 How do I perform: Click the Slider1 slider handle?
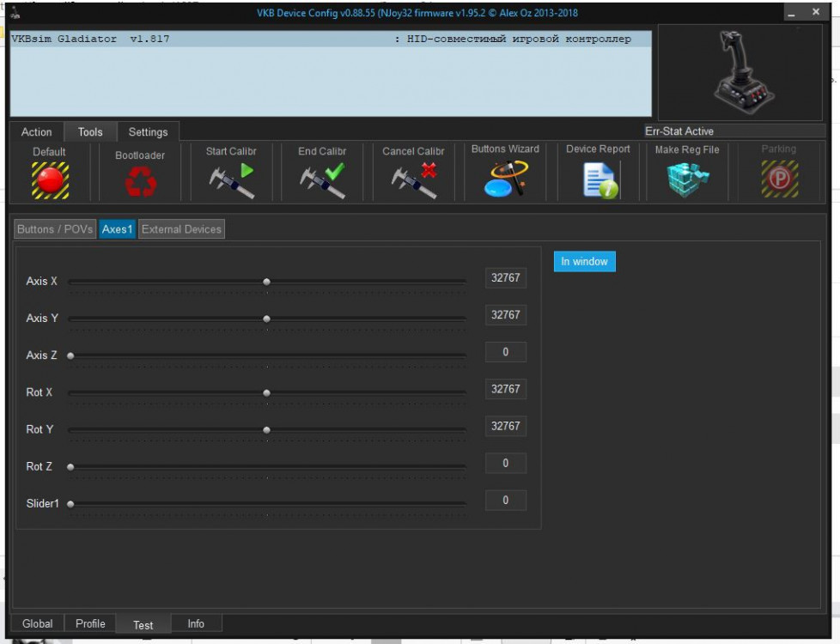tap(70, 504)
